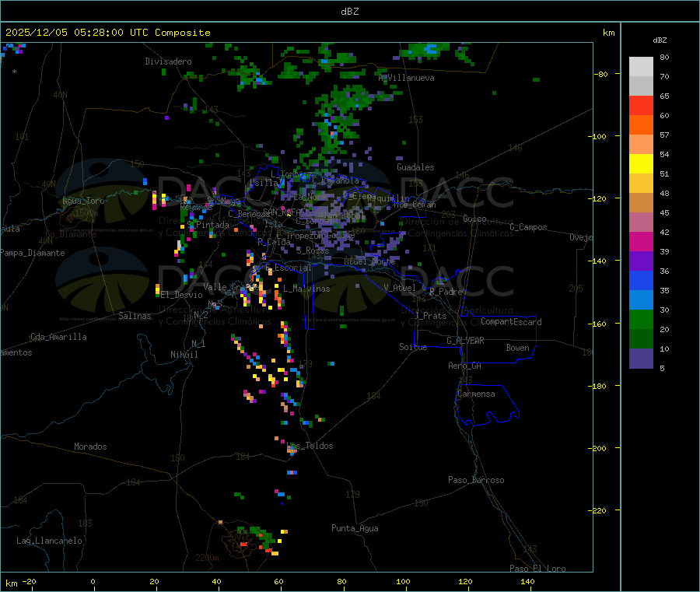Select the 'Carmensa' map label
Image resolution: width=700 pixels, height=592 pixels.
pos(476,394)
